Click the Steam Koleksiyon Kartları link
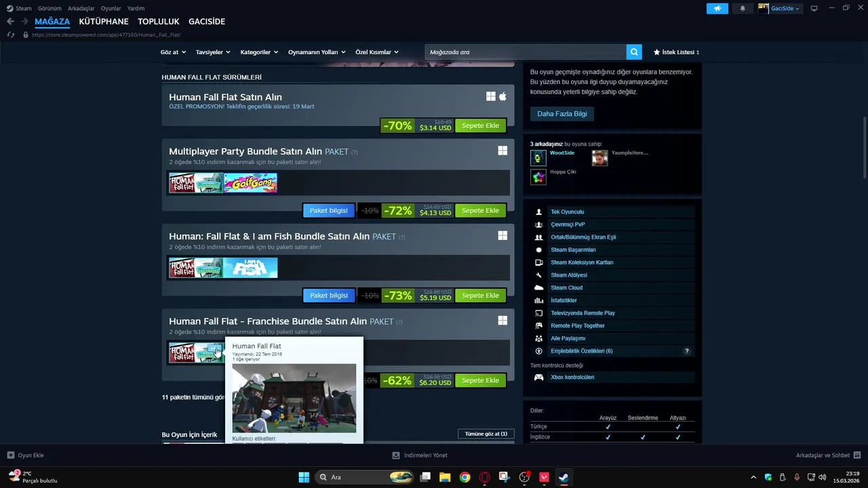Image resolution: width=868 pixels, height=488 pixels. tap(582, 262)
